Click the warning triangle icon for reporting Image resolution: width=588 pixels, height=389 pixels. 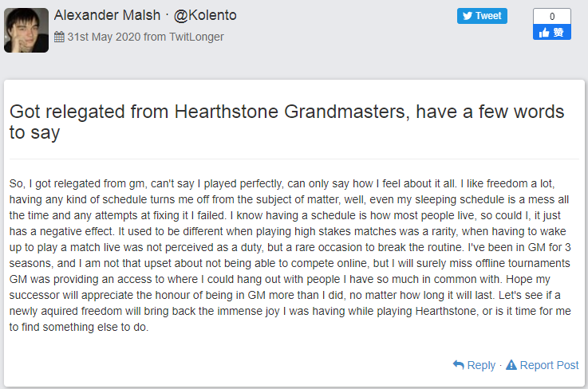(511, 365)
